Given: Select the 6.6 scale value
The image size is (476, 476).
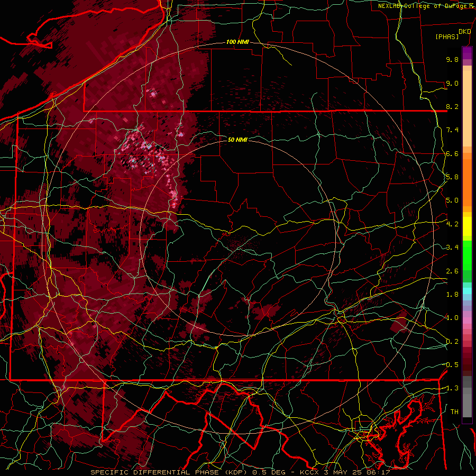Looking at the screenshot, I should pyautogui.click(x=452, y=153).
